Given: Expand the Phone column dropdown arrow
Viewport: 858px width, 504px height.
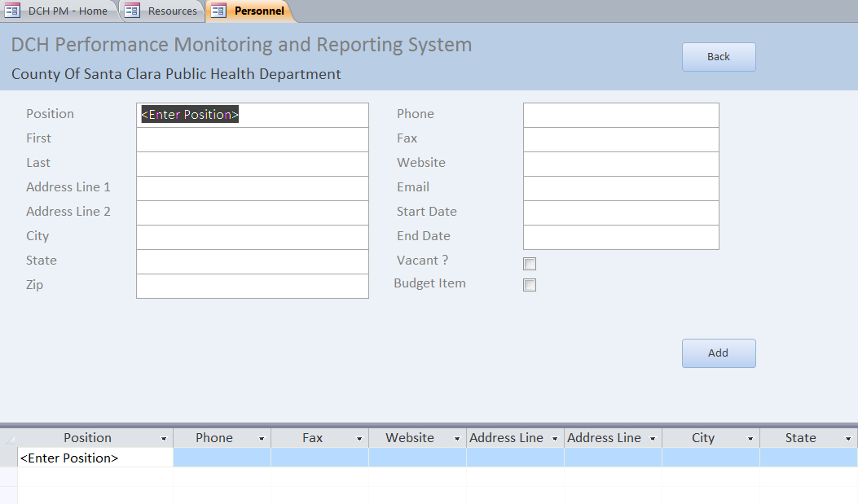Looking at the screenshot, I should coord(262,439).
